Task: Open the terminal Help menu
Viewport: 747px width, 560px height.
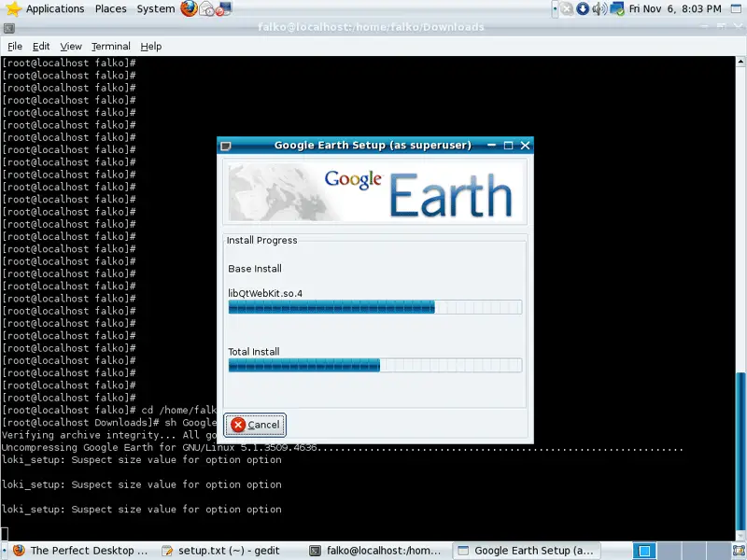Action: pos(151,46)
